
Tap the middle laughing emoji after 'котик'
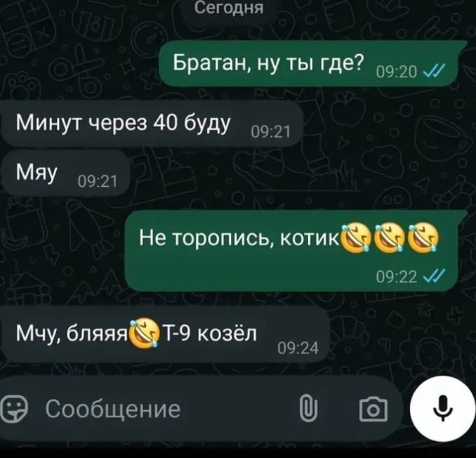coord(390,237)
